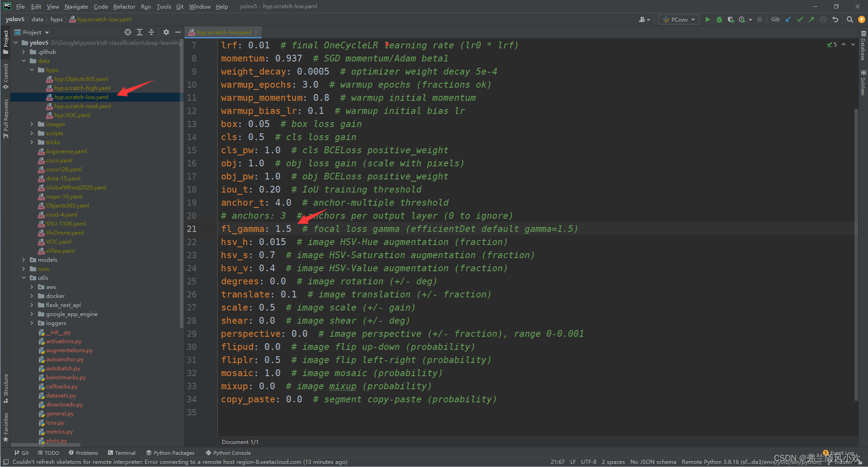This screenshot has height=467, width=868.
Task: Open inspections widget showing 5
Action: click(x=832, y=44)
